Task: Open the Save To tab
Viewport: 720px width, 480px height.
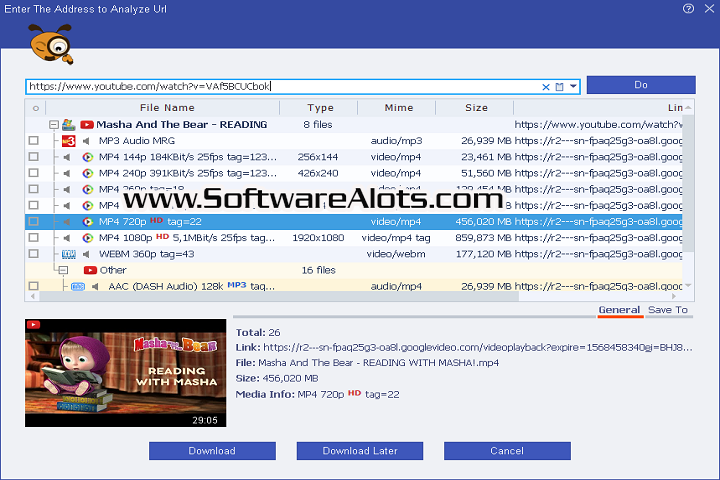Action: point(668,310)
